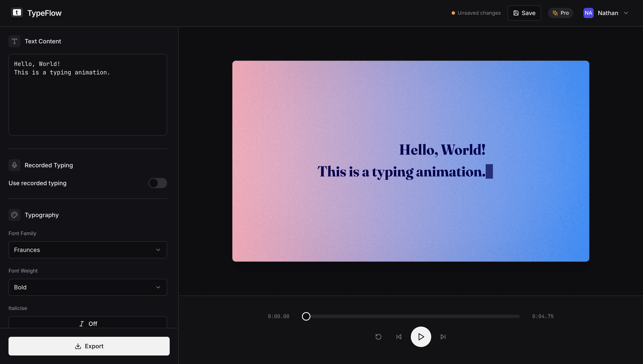Click the restart playback icon

(x=378, y=337)
